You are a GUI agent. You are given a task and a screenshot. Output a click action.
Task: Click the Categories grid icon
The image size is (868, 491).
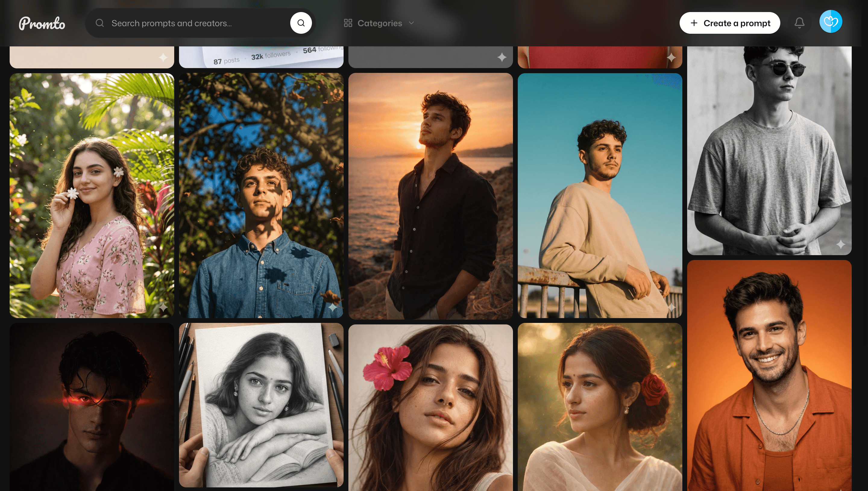point(348,23)
